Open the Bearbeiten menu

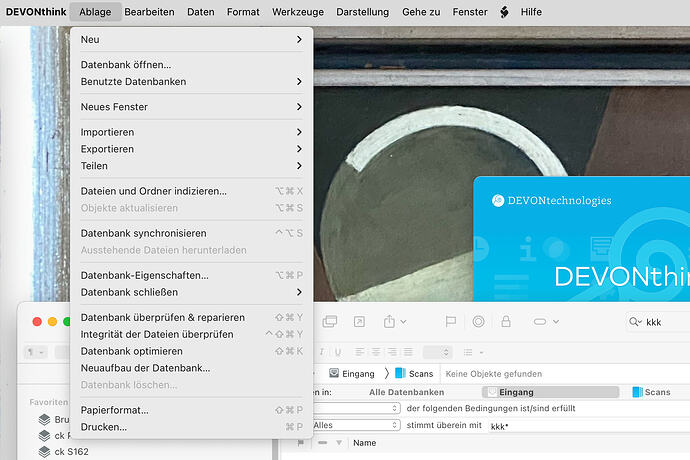pos(149,12)
